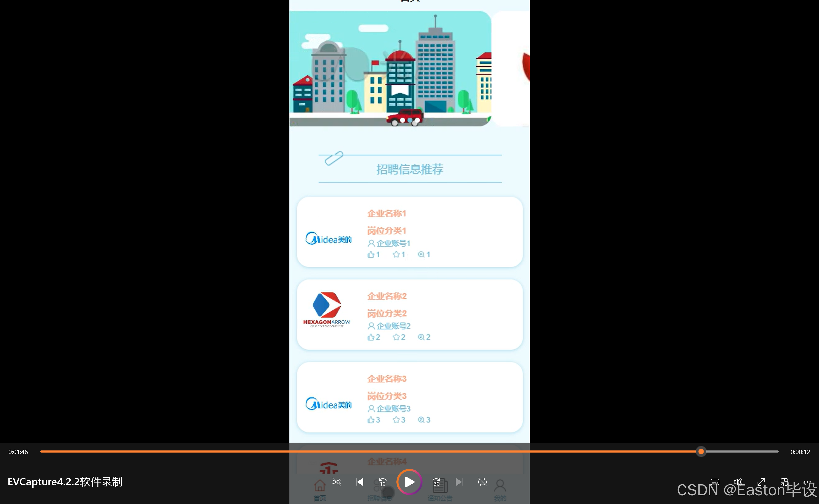
Task: Click 岗位分类1 category text
Action: tap(387, 231)
